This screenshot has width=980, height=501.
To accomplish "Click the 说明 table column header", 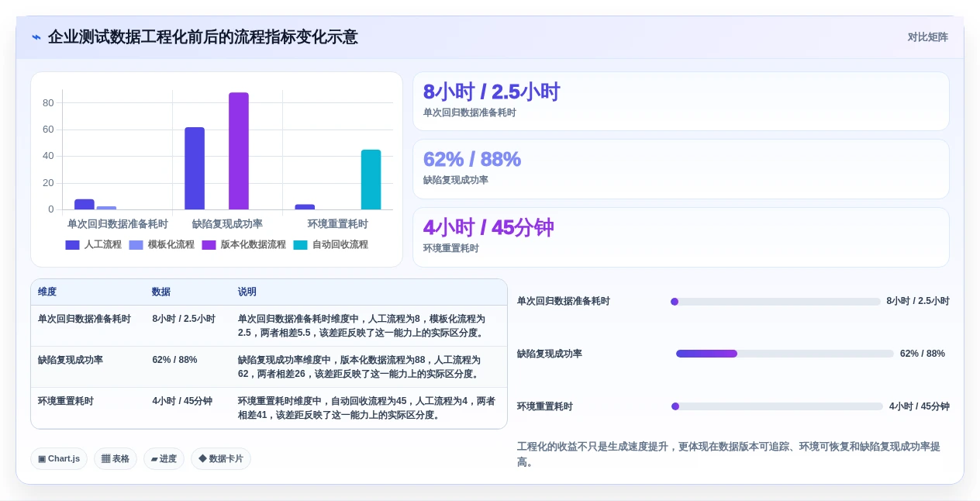I will 247,292.
